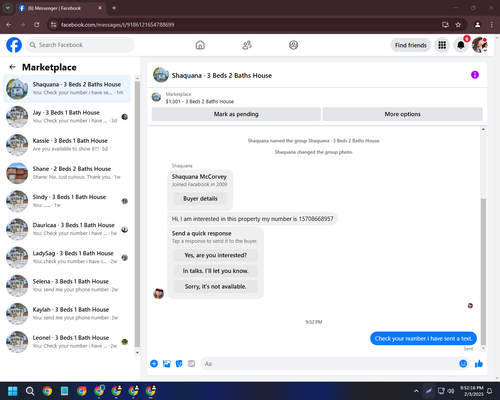Screen dimensions: 500x400
Task: Click the conversation list scrollbar
Action: tap(137, 215)
